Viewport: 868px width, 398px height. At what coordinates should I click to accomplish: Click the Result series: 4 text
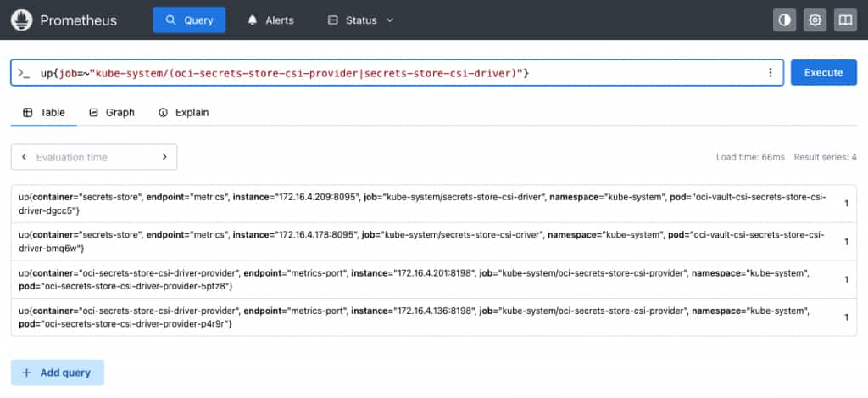tap(826, 157)
